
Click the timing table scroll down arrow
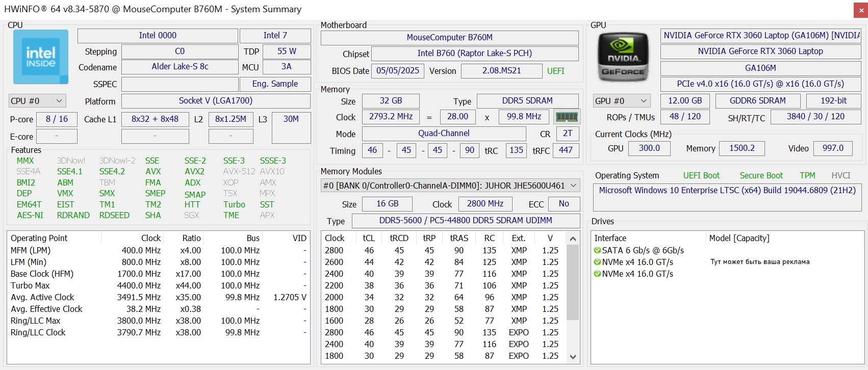[x=573, y=357]
